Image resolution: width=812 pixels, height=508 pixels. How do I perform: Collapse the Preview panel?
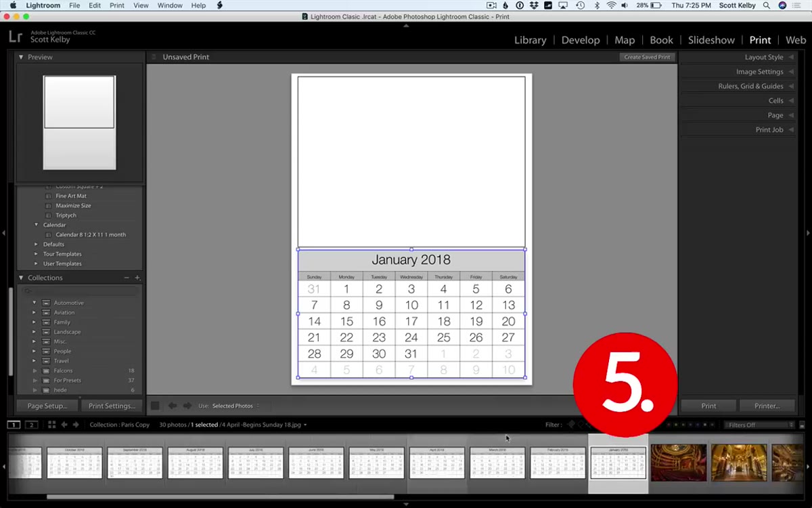[21, 57]
